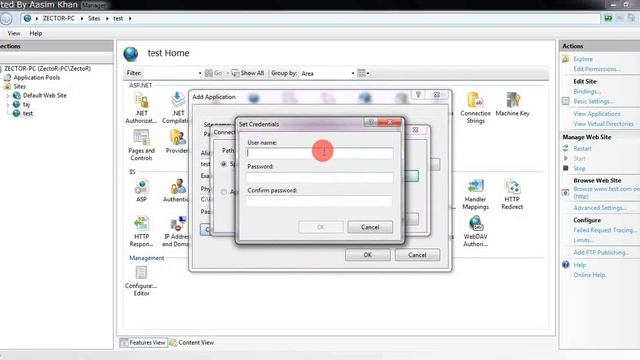Select the test site in tree
This screenshot has width=640, height=360.
(x=27, y=113)
